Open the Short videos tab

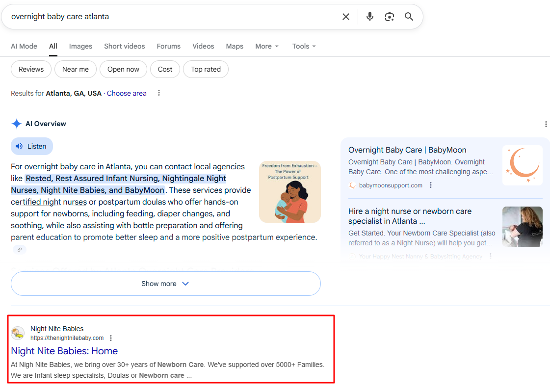point(125,46)
